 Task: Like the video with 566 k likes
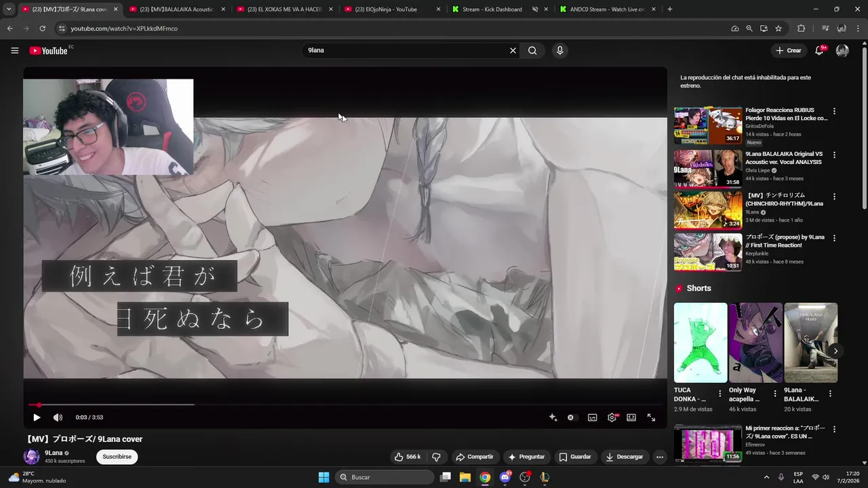pos(408,457)
